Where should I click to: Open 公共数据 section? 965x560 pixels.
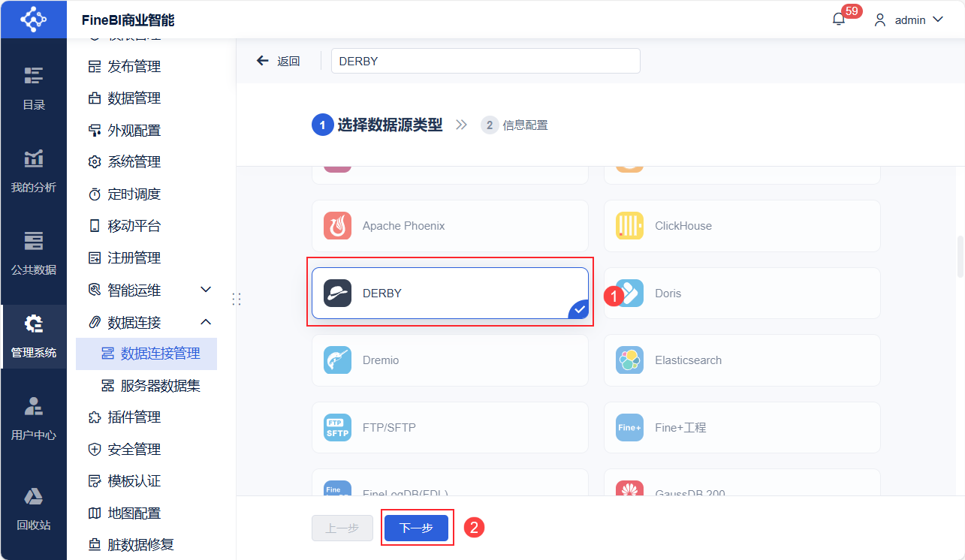point(33,254)
